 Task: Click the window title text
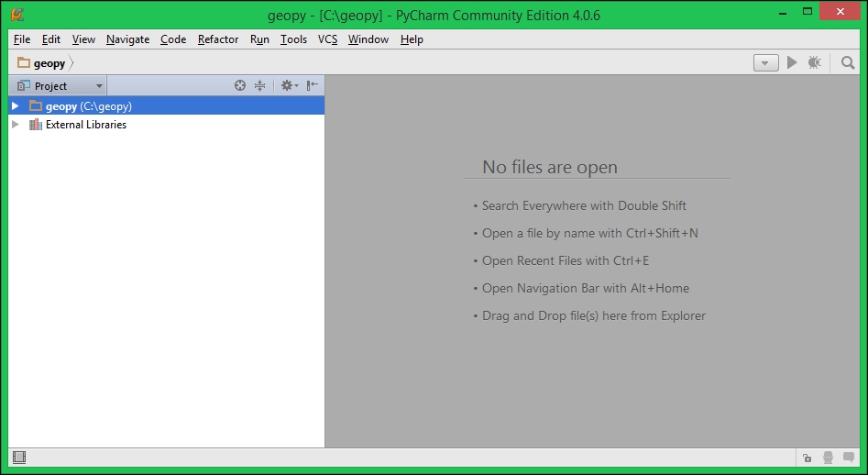(434, 15)
